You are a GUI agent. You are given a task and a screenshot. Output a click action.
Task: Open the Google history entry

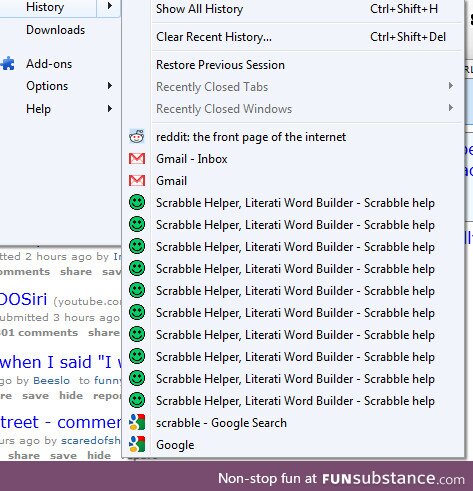(175, 445)
